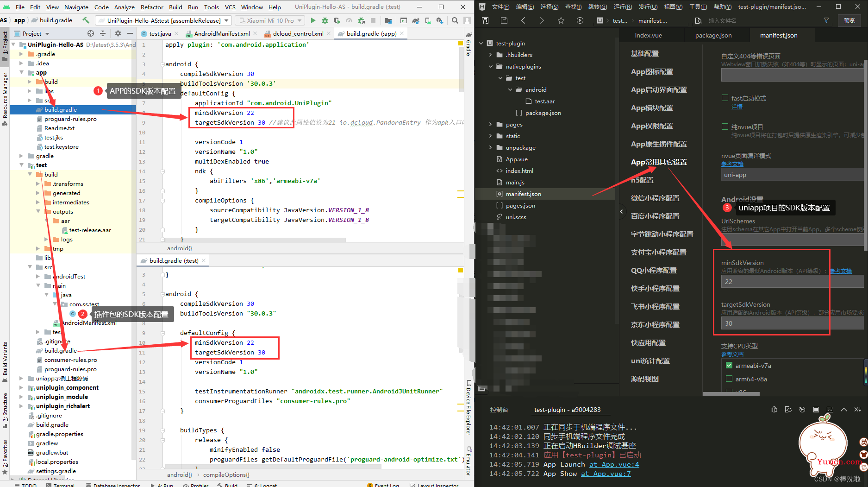868x487 pixels.
Task: Click the HBuilderX save file icon
Action: [504, 20]
